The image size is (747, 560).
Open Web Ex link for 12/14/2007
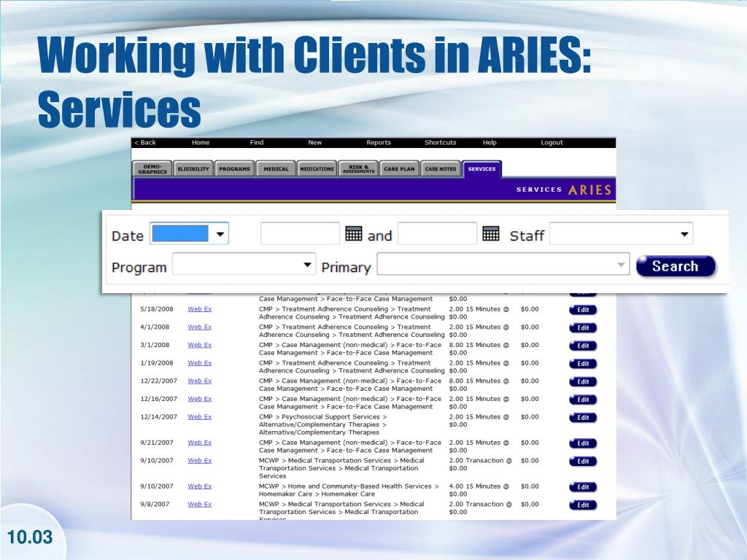click(200, 416)
